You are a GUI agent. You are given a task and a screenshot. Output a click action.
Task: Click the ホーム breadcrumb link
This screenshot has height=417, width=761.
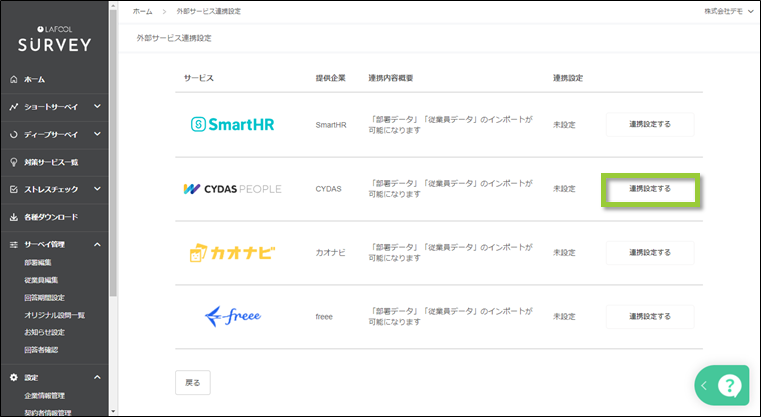[143, 10]
